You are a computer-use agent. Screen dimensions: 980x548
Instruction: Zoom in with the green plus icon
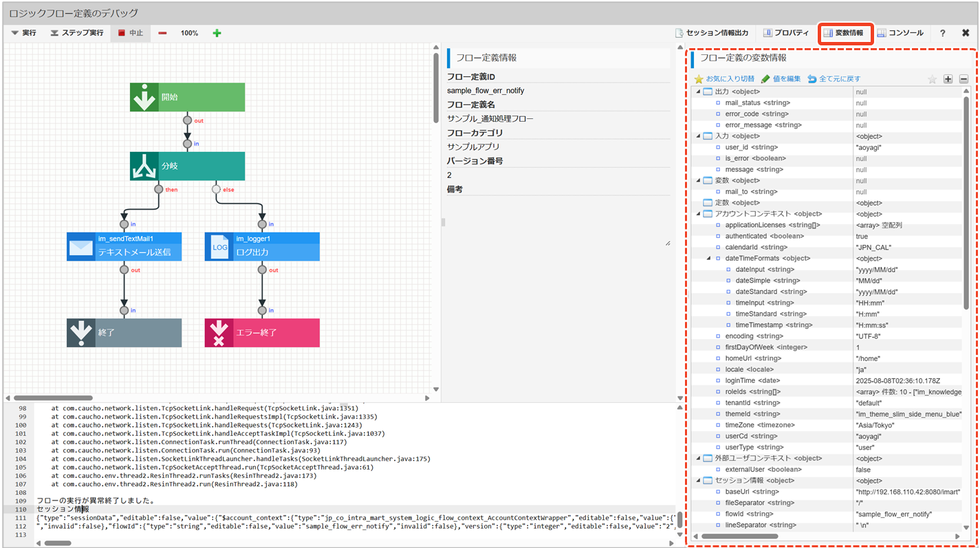217,33
